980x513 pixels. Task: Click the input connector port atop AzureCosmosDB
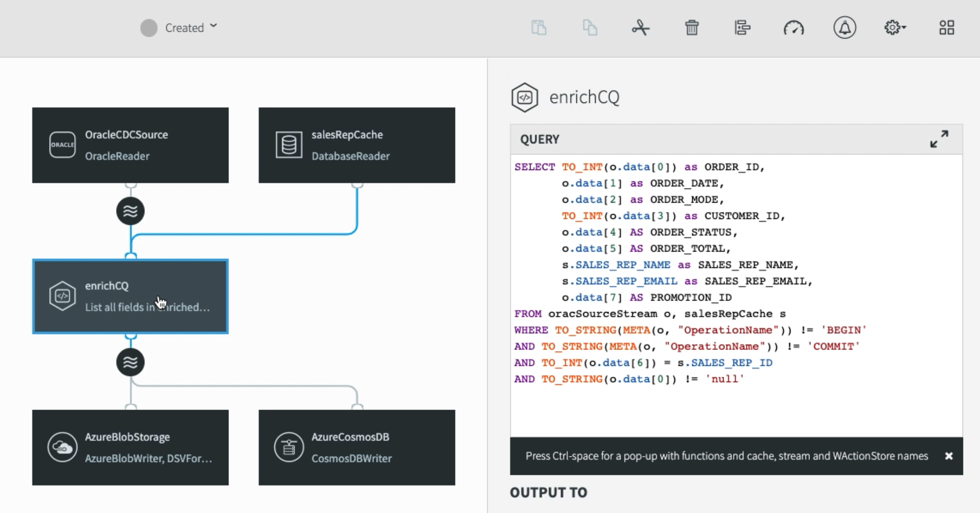pos(357,407)
